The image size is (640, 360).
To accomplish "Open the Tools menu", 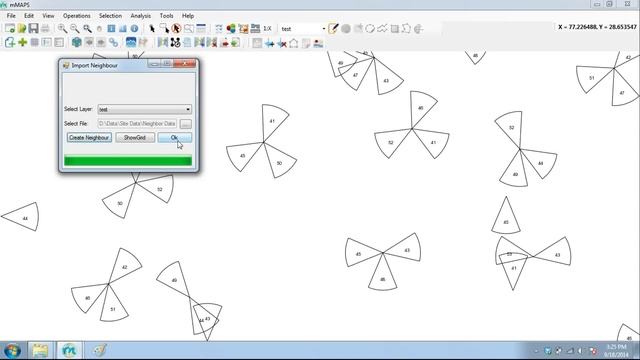I will pos(167,16).
